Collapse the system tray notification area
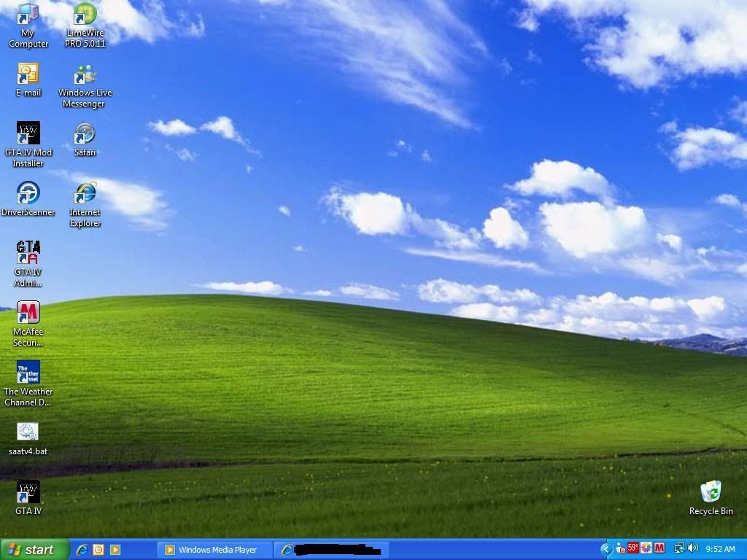Viewport: 747px width, 560px height. point(606,548)
